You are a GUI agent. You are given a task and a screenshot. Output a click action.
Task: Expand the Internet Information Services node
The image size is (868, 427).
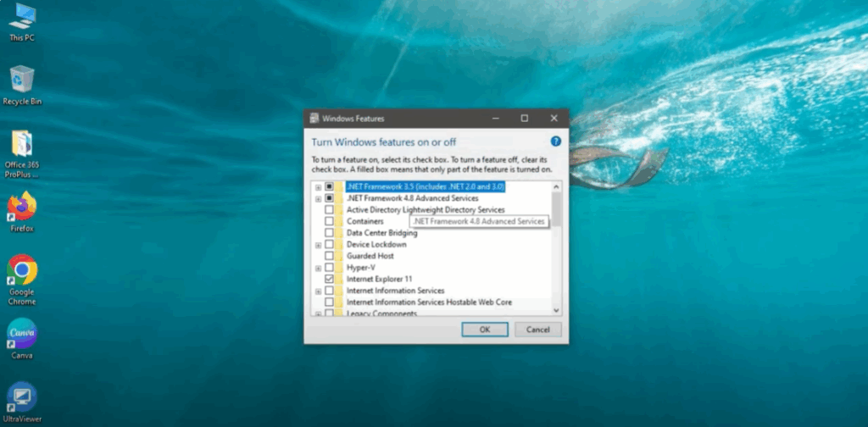coord(319,291)
